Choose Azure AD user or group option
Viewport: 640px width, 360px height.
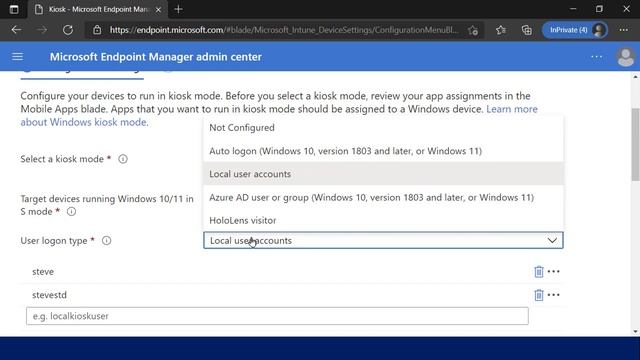(383, 197)
